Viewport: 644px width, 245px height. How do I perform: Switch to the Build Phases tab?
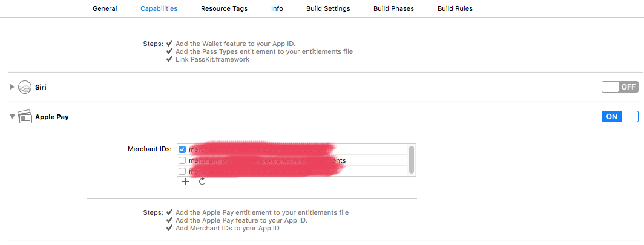[393, 9]
